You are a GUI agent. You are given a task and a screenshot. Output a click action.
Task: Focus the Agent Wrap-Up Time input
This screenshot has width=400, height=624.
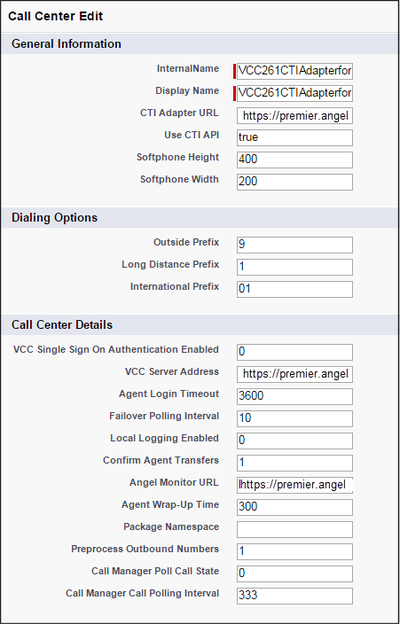[x=295, y=507]
